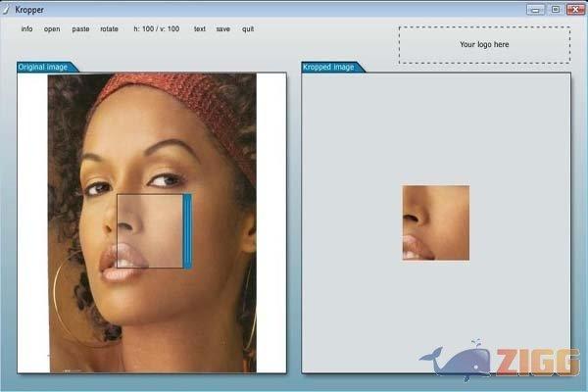Rotate the image using rotate
Image resolution: width=588 pixels, height=392 pixels.
tap(109, 29)
